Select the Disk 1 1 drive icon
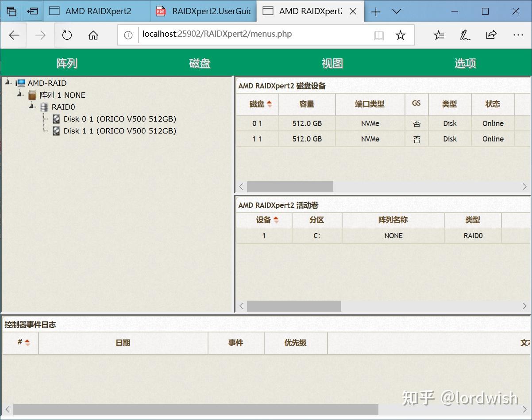532x420 pixels. pyautogui.click(x=56, y=131)
